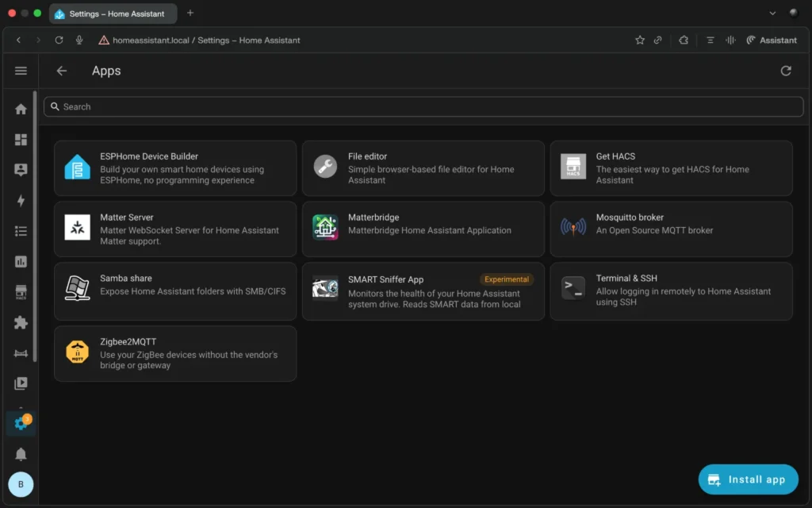Image resolution: width=812 pixels, height=508 pixels.
Task: Open browser extensions icon
Action: 684,40
